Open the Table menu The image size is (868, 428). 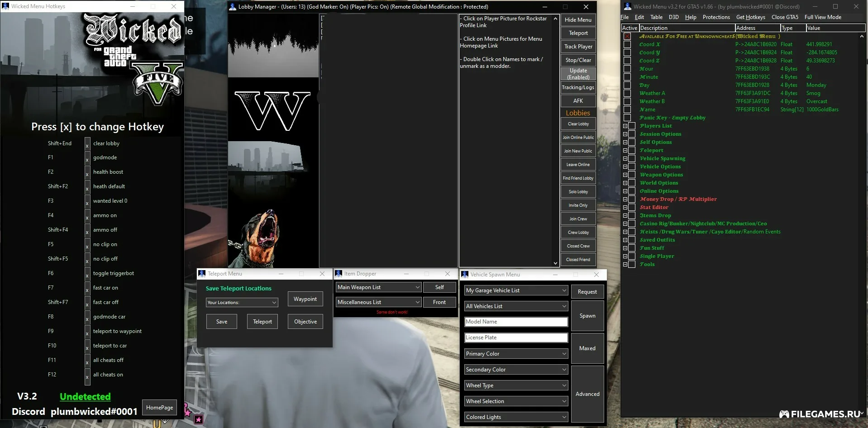[656, 17]
